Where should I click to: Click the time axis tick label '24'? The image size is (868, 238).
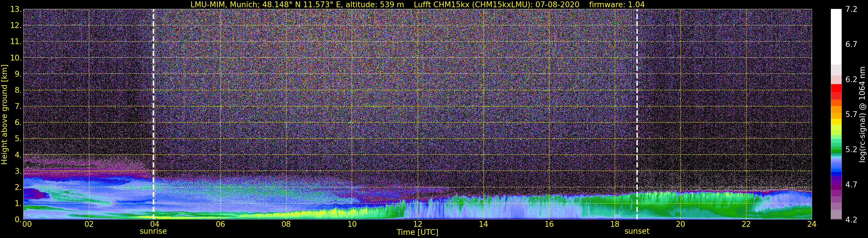(812, 224)
